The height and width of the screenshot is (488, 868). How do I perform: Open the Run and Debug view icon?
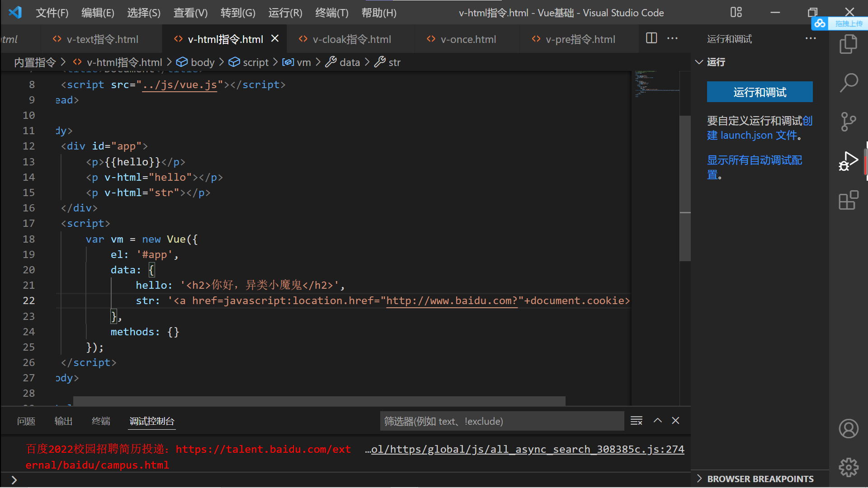tap(848, 161)
